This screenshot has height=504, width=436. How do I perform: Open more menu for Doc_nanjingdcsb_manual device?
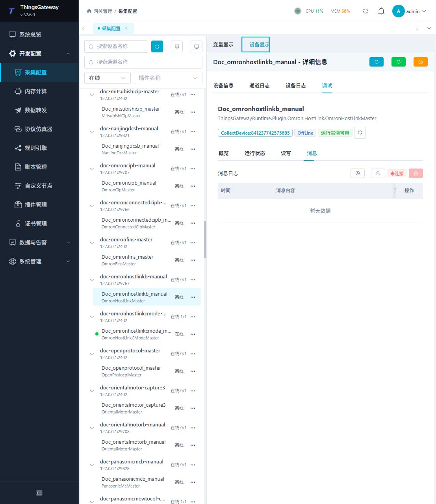tap(193, 149)
